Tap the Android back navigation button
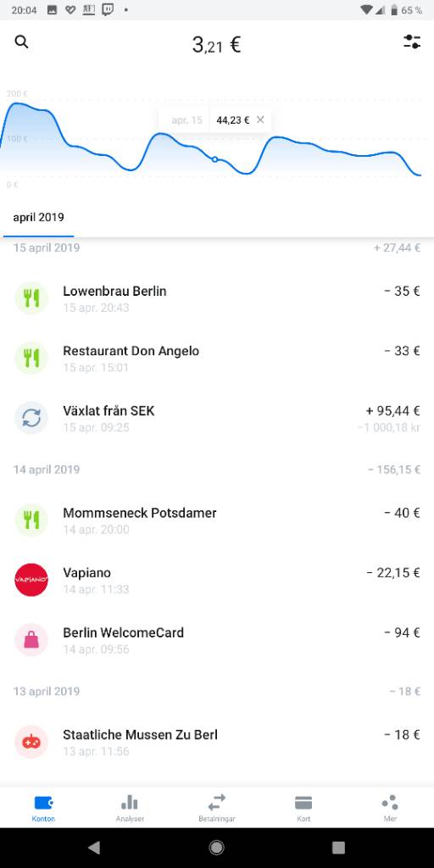The width and height of the screenshot is (434, 868). click(x=94, y=847)
